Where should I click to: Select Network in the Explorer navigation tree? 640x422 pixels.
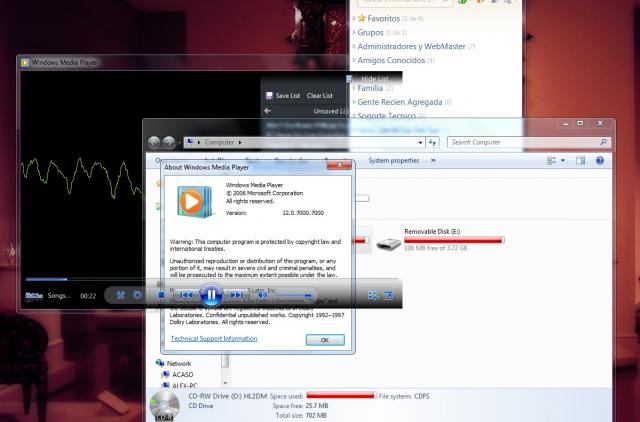[179, 363]
